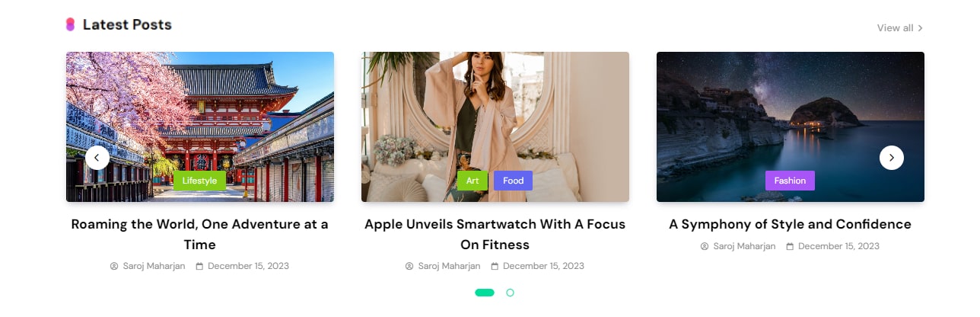Select the first active carousel pagination dot
Image resolution: width=980 pixels, height=317 pixels.
(x=485, y=293)
